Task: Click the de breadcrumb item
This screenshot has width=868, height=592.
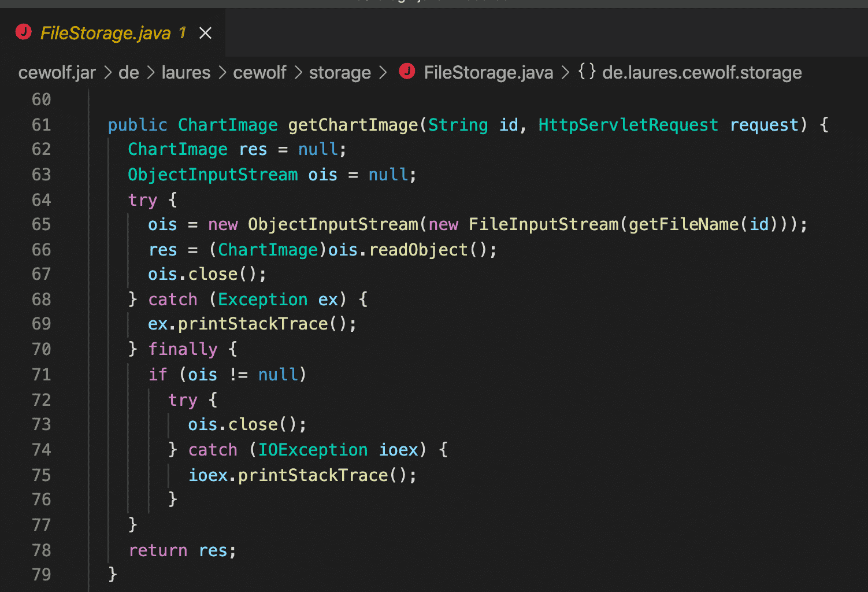Action: [129, 72]
